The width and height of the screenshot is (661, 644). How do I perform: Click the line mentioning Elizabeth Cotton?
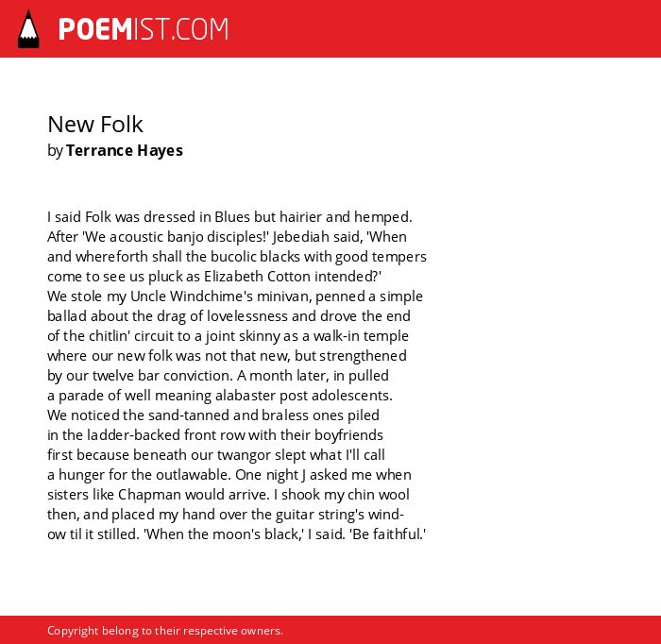pyautogui.click(x=214, y=277)
